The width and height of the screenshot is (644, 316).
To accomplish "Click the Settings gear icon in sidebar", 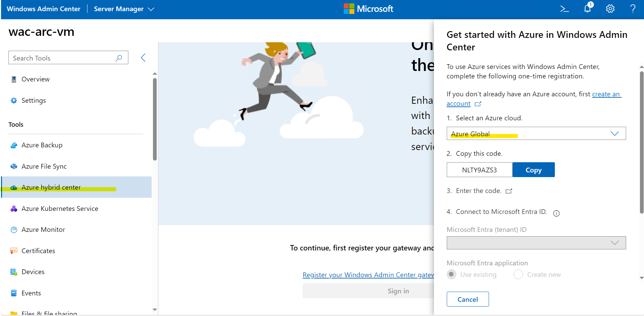I will coord(14,100).
